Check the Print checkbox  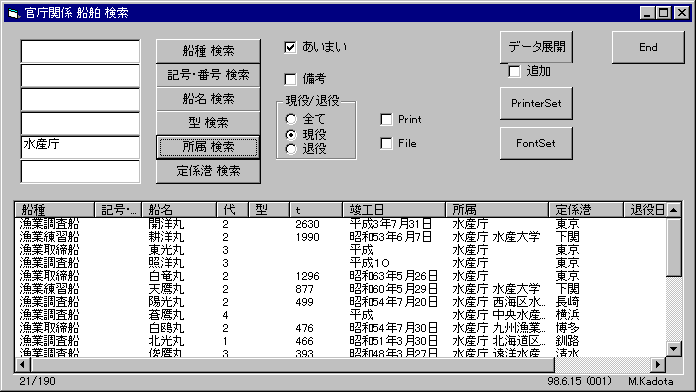387,119
